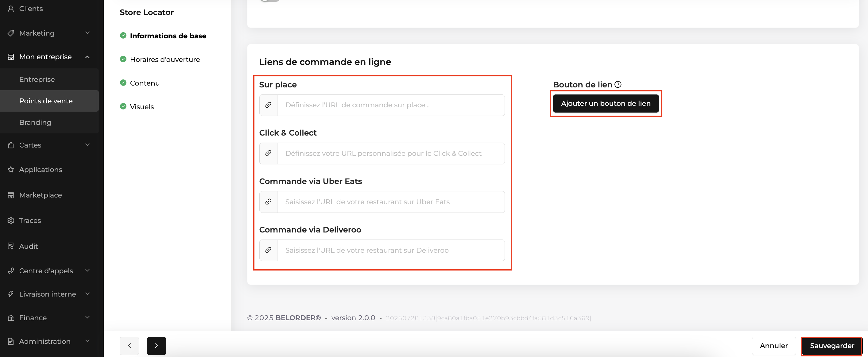Click green check icon next to Visuels

point(123,106)
